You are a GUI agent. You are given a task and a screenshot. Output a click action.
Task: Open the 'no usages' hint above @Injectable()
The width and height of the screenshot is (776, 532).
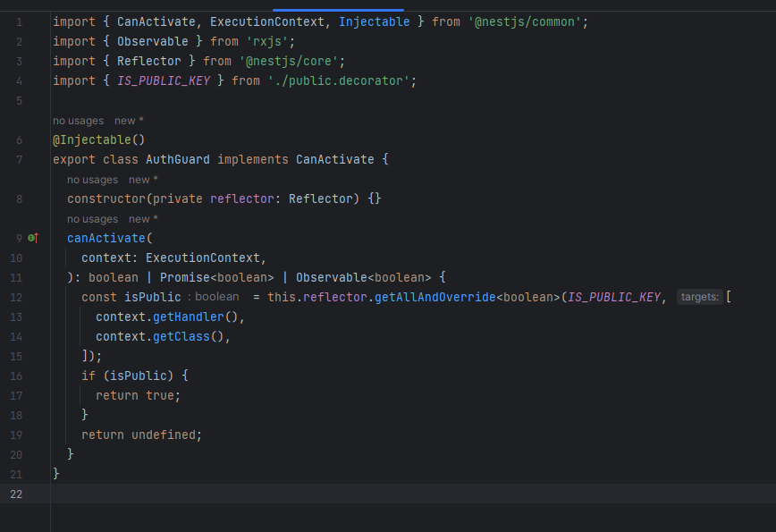click(78, 121)
